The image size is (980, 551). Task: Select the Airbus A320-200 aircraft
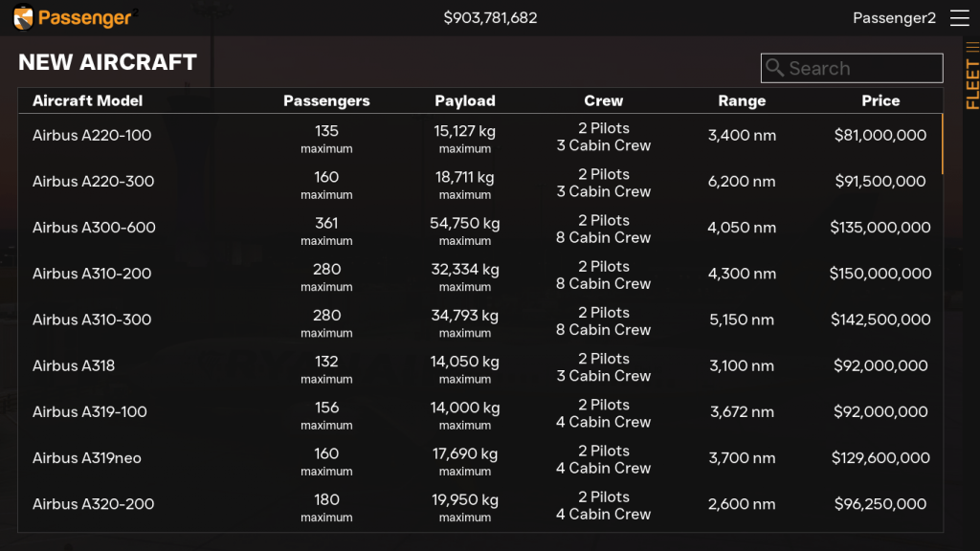pyautogui.click(x=93, y=504)
